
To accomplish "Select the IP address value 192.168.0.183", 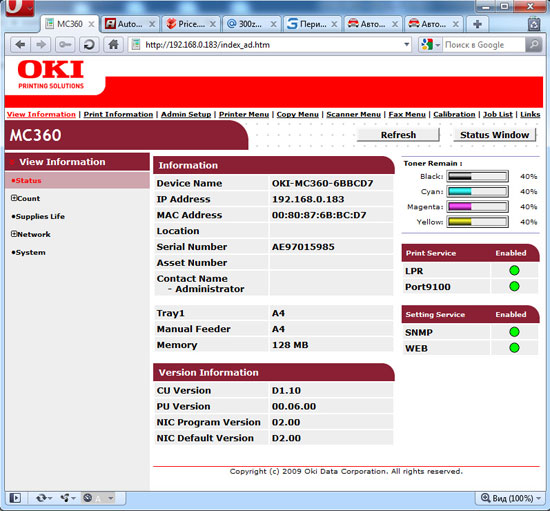I will pos(308,199).
